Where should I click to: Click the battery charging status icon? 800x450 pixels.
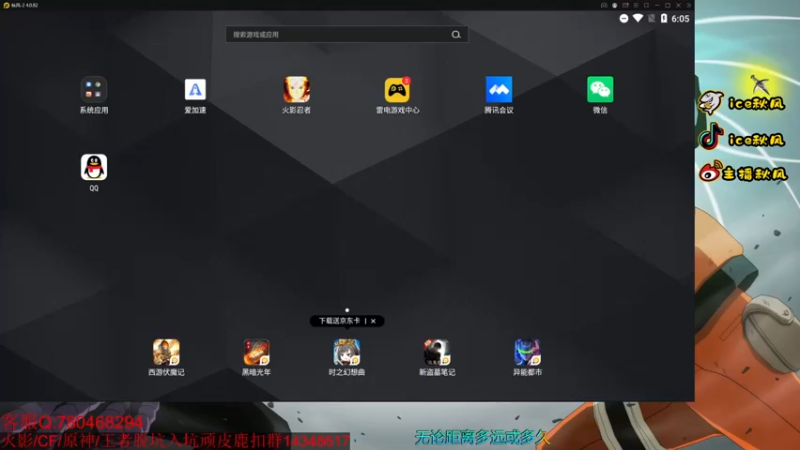click(664, 18)
